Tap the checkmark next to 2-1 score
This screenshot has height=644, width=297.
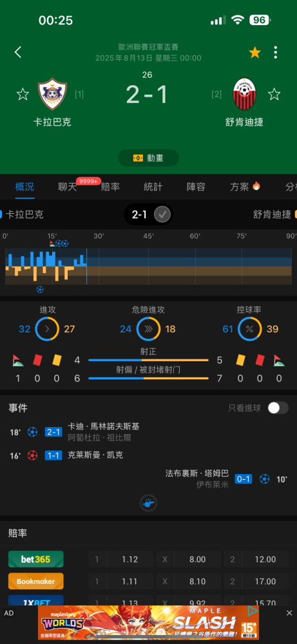162,214
